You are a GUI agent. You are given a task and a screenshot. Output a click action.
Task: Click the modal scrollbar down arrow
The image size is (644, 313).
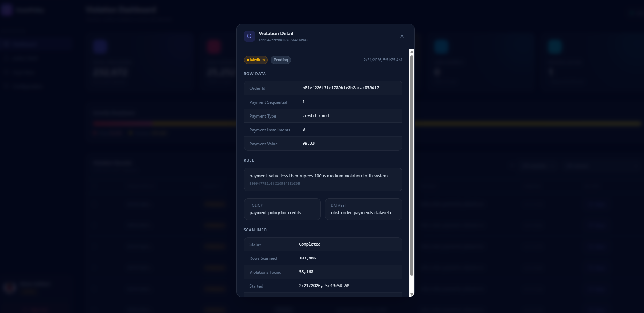coord(412,294)
